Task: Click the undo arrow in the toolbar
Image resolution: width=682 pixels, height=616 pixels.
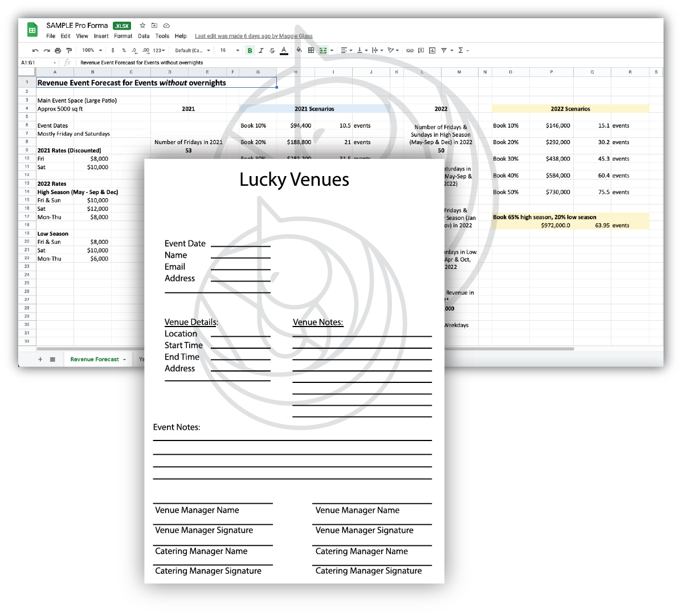Action: (x=35, y=51)
